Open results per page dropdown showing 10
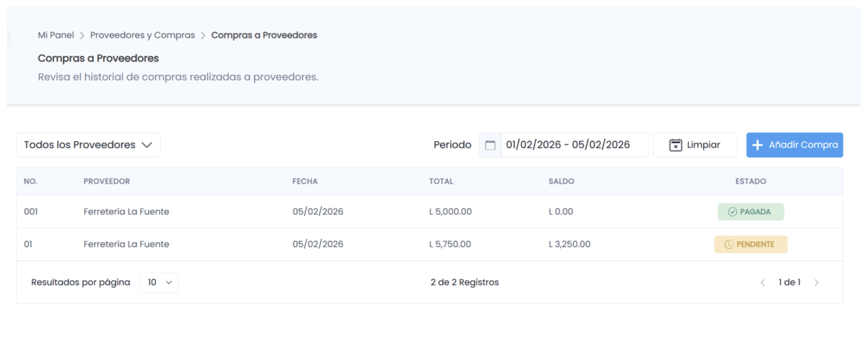868x342 pixels. coord(159,282)
